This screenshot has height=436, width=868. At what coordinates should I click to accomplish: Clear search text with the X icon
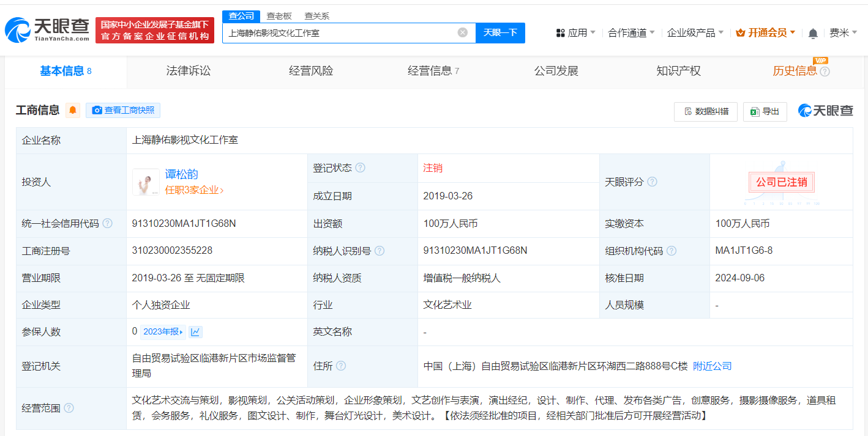coord(463,32)
